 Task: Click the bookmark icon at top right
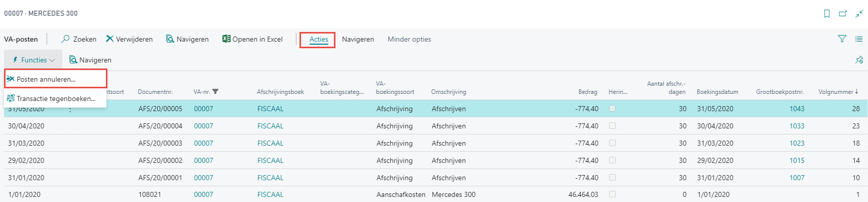826,14
